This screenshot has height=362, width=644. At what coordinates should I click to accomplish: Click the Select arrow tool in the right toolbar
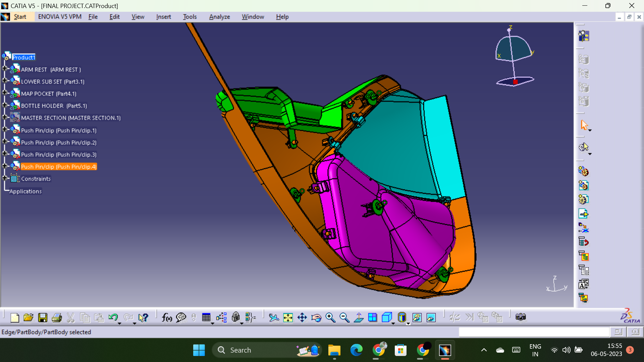584,125
